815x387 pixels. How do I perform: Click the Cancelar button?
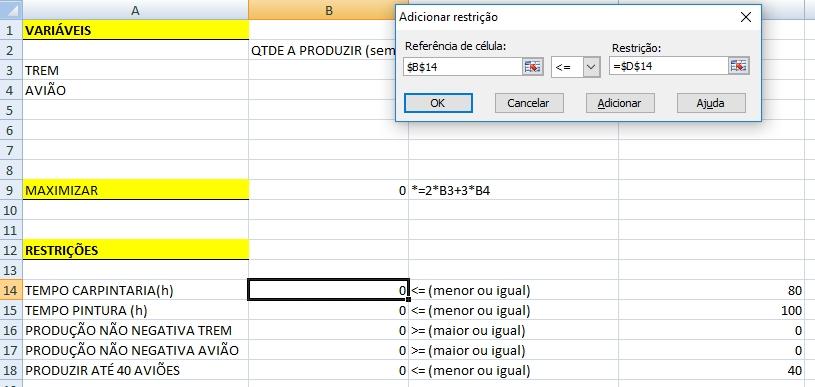[x=529, y=103]
